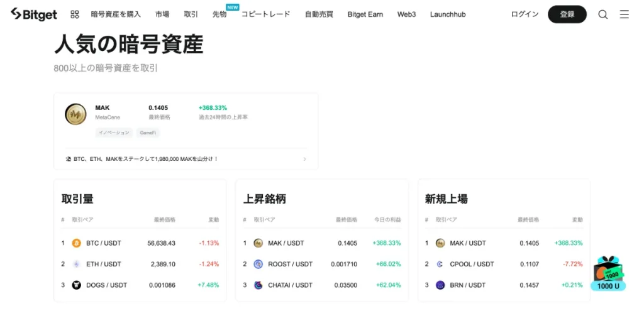Click the 0.1107 CPOOL price

coord(530,265)
